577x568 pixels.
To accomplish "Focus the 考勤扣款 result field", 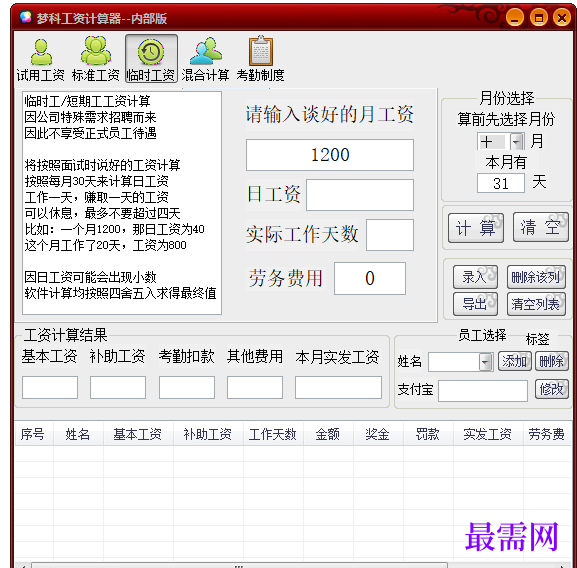I will point(187,387).
